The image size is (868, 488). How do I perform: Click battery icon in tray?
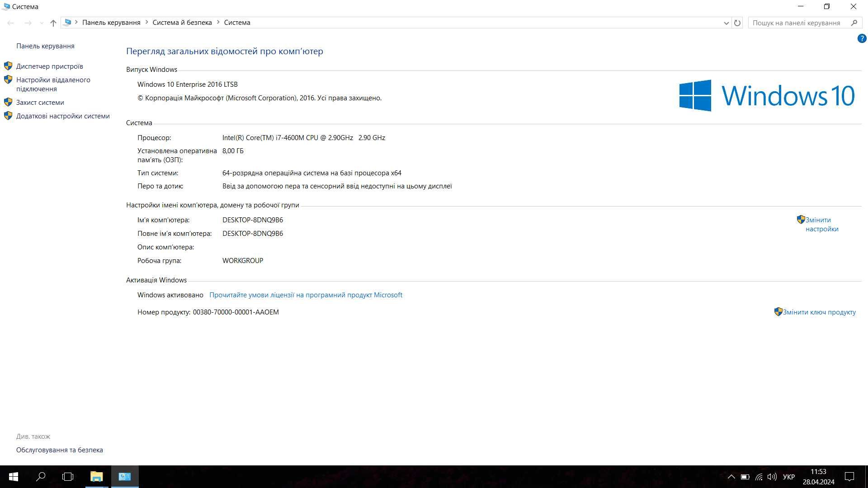point(745,477)
